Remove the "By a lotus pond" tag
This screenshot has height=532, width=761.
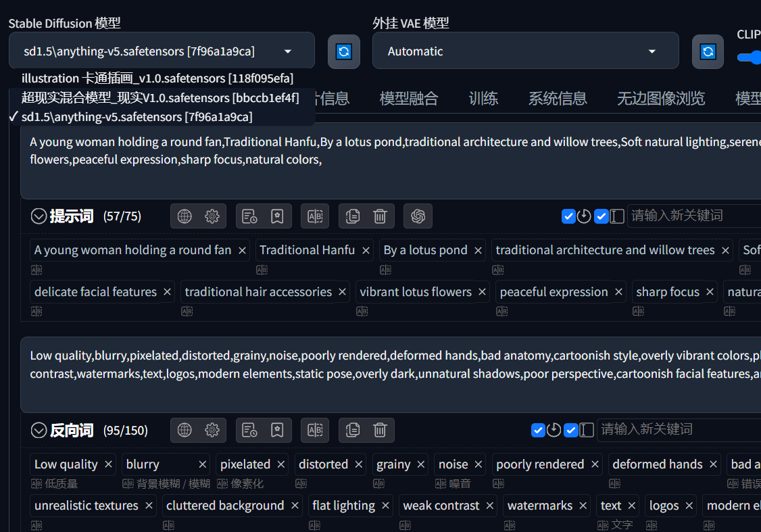point(478,251)
